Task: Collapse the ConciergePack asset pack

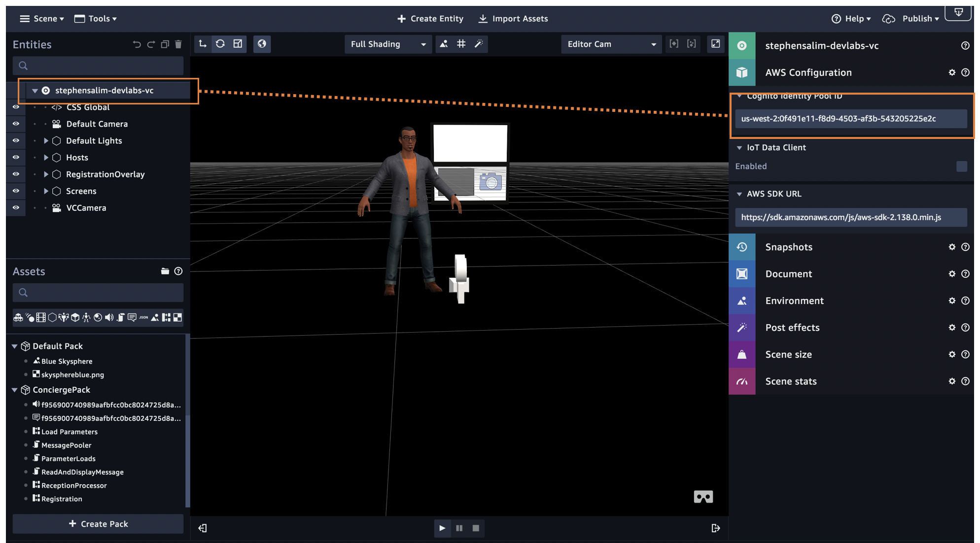Action: point(15,390)
